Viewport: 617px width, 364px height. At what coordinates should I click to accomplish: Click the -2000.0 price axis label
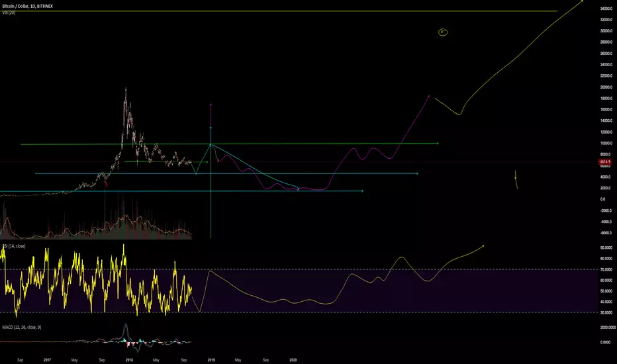(606, 210)
